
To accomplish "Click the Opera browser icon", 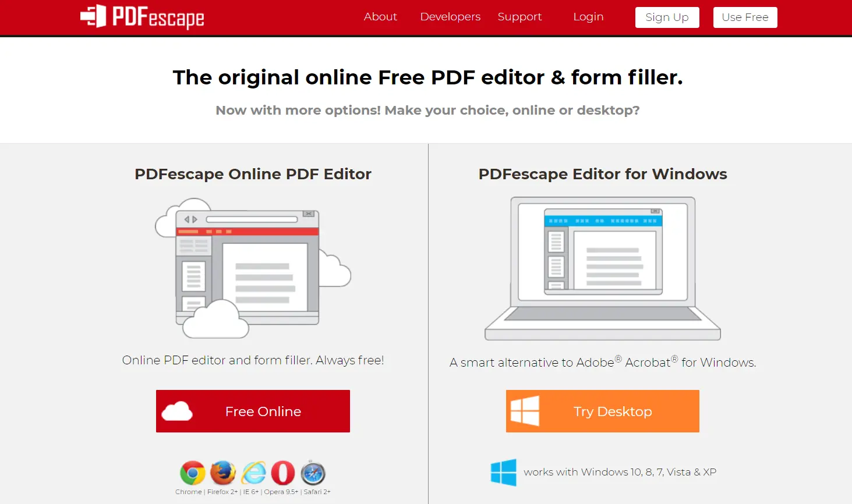I will [x=283, y=473].
